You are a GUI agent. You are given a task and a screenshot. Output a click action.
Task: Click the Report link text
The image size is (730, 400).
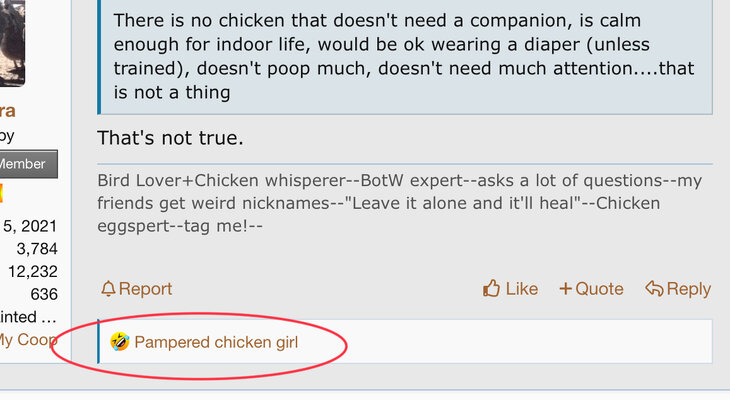145,289
